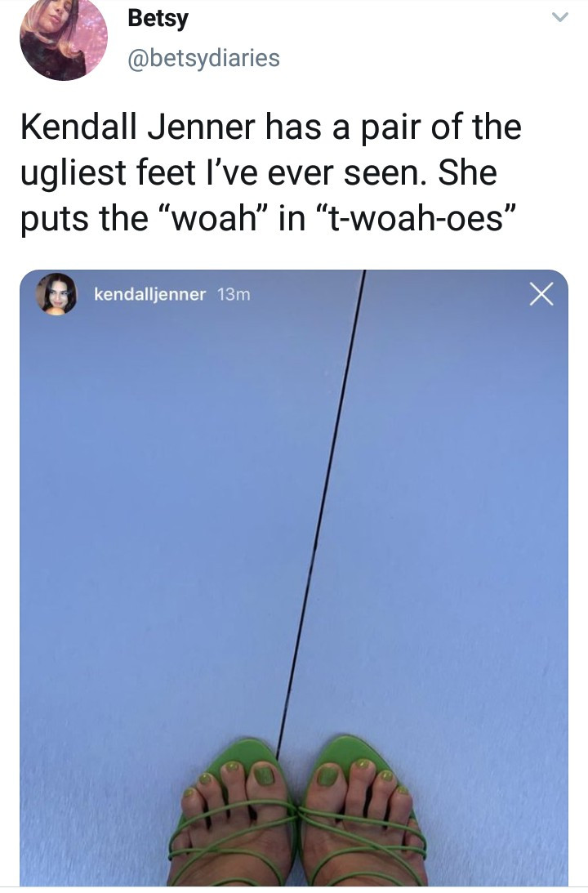Tap the crossed green straps on left sandal
This screenshot has height=893, width=588.
(239, 820)
